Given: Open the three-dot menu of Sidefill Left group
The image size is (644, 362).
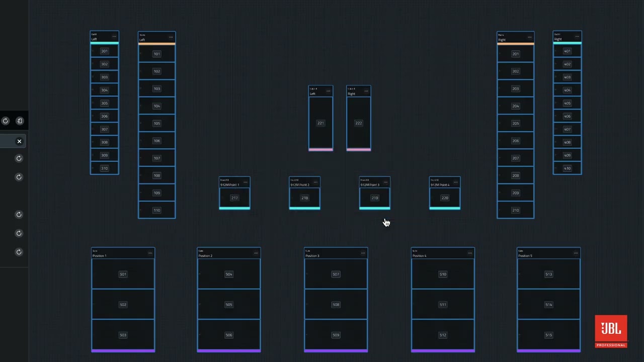Looking at the screenshot, I should (328, 91).
